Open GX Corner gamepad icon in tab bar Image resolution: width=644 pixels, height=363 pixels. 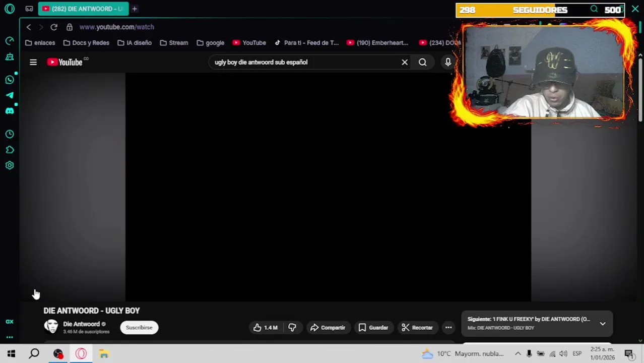point(29,9)
